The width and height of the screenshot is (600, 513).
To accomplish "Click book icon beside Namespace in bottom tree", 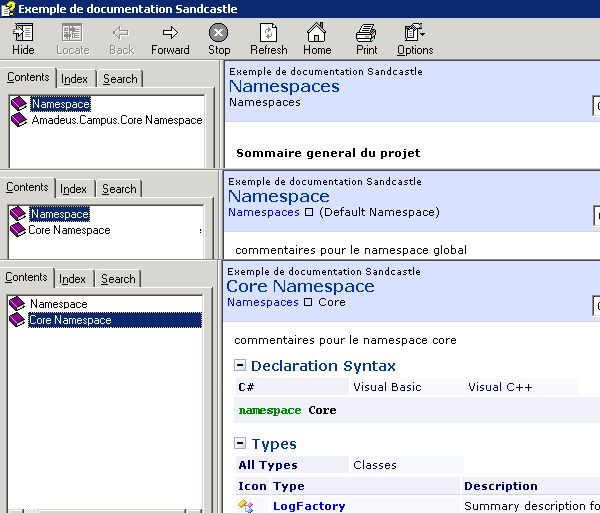I will click(17, 303).
